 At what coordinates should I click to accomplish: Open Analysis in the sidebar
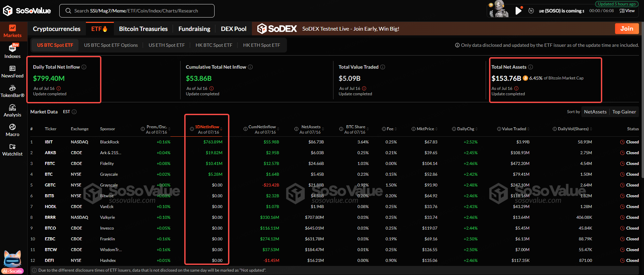(x=12, y=111)
